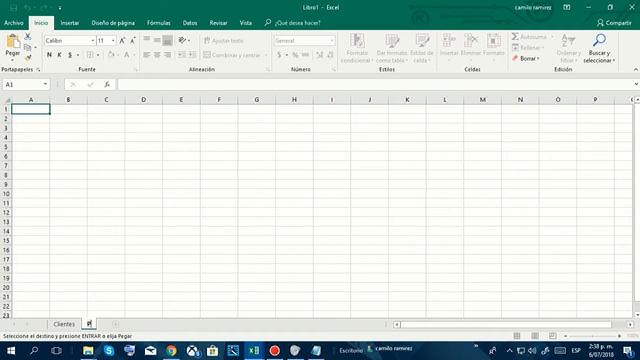Click the ¿Qué desea hacer? search box

click(293, 23)
